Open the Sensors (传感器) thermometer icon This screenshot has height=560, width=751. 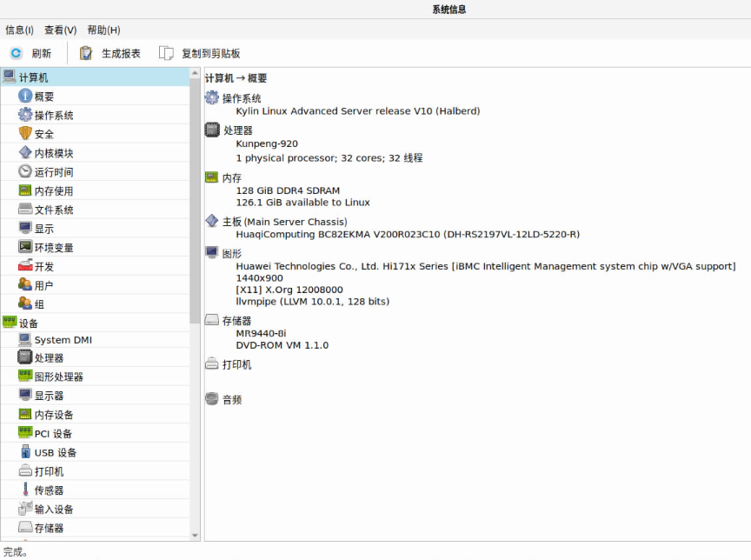point(25,490)
